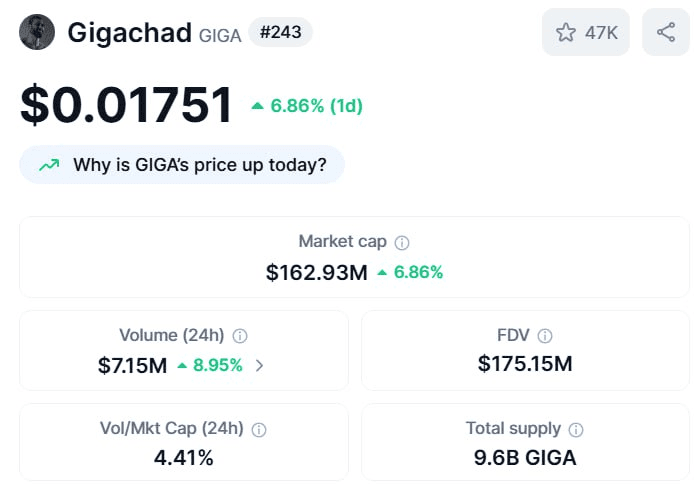The height and width of the screenshot is (484, 694).
Task: Click the Gigachad coin avatar
Action: [x=37, y=32]
